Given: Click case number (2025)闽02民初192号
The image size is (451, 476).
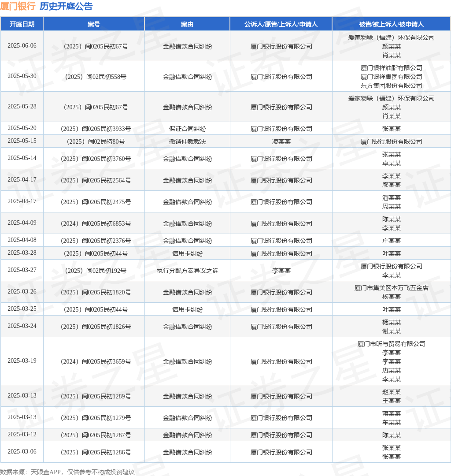Looking at the screenshot, I should 96,271.
